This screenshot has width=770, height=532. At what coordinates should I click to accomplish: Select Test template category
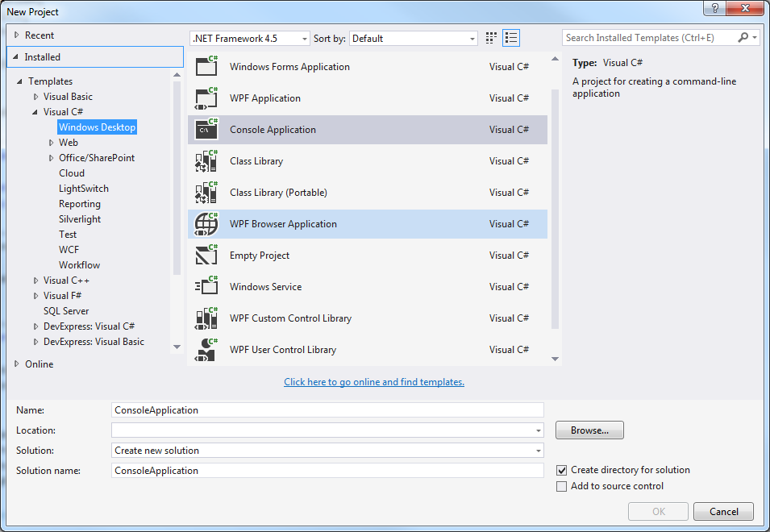pos(68,234)
